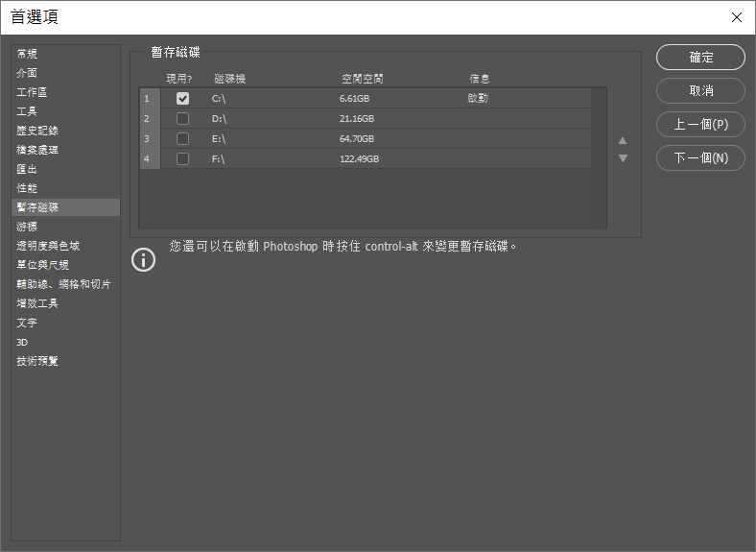
Task: Open the 技術預覽 preferences category
Action: click(x=65, y=361)
